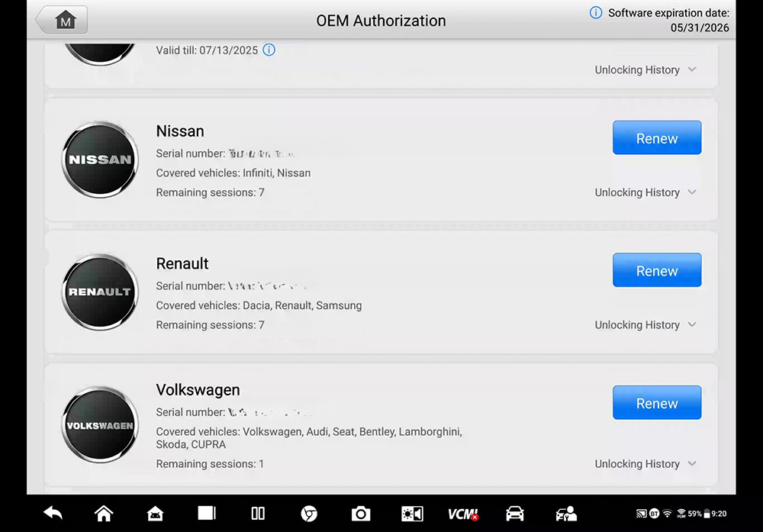Expand Unlocking History for Nissan
Viewport: 763px width, 532px height.
pos(645,192)
